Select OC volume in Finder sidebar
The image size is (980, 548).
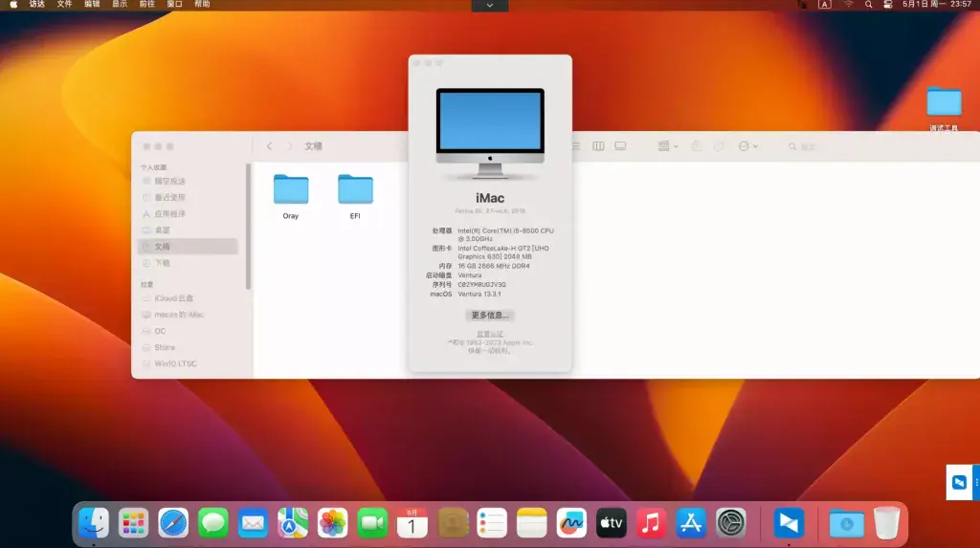coord(188,331)
